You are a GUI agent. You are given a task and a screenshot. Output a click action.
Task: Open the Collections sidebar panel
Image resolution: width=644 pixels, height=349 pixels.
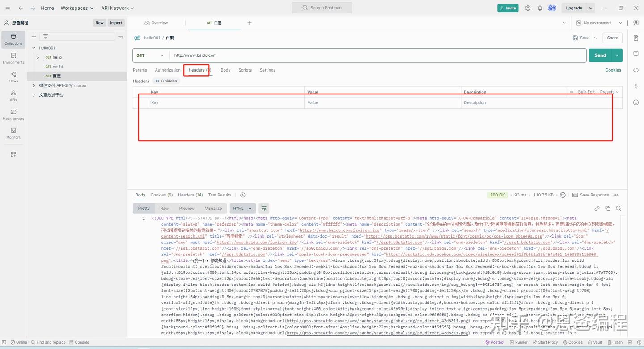pos(13,40)
